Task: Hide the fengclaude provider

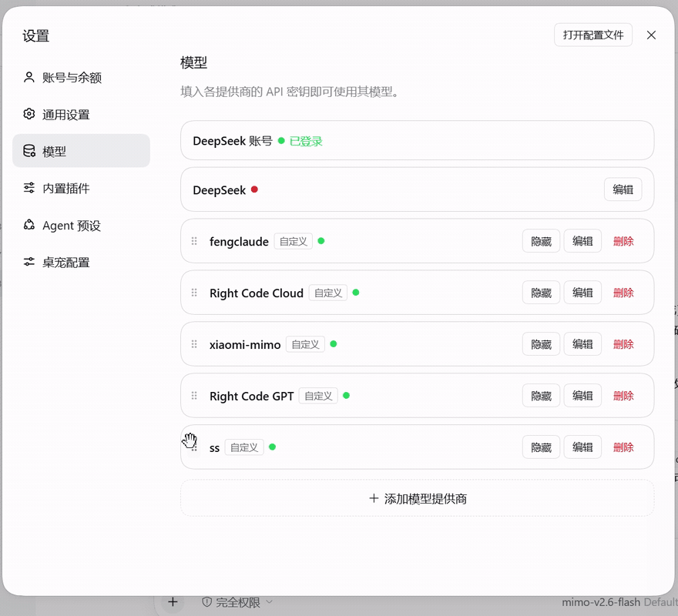Action: tap(541, 241)
